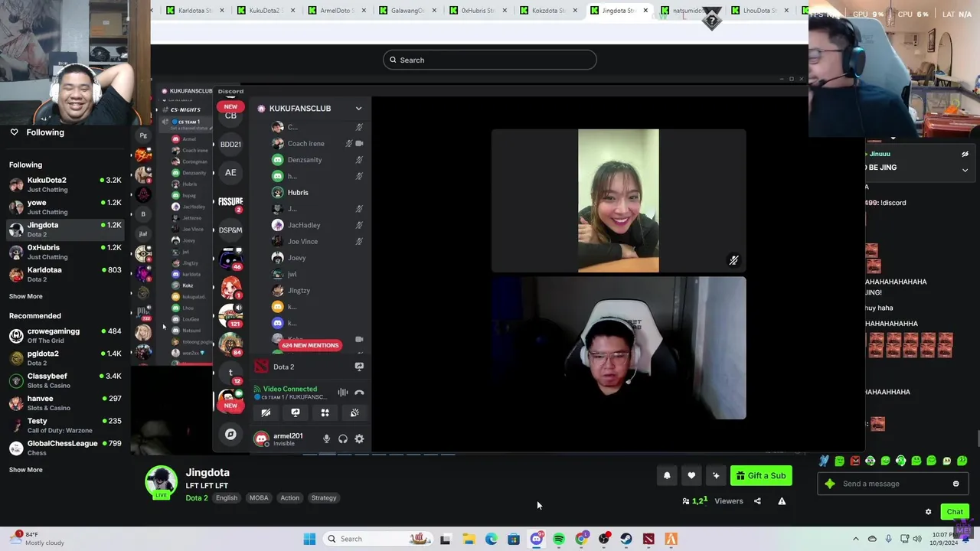Turn on Discord camera button

coord(266,412)
